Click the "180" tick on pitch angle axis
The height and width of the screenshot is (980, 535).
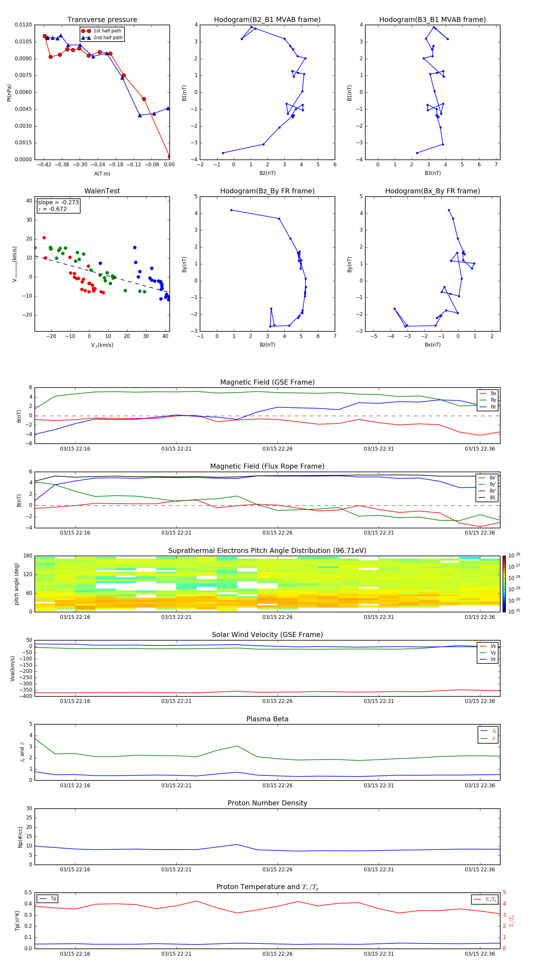click(x=28, y=556)
